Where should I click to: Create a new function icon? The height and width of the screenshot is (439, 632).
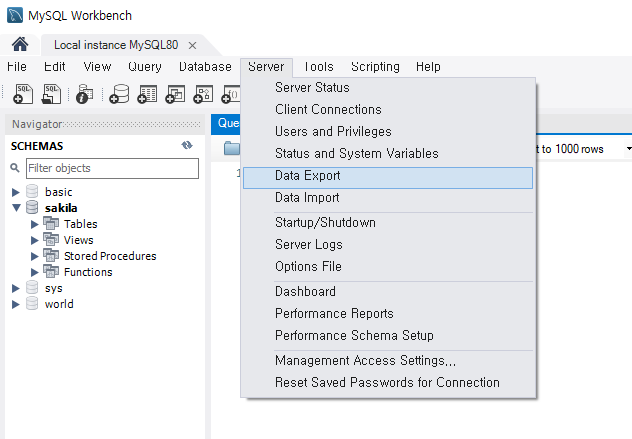coord(231,94)
